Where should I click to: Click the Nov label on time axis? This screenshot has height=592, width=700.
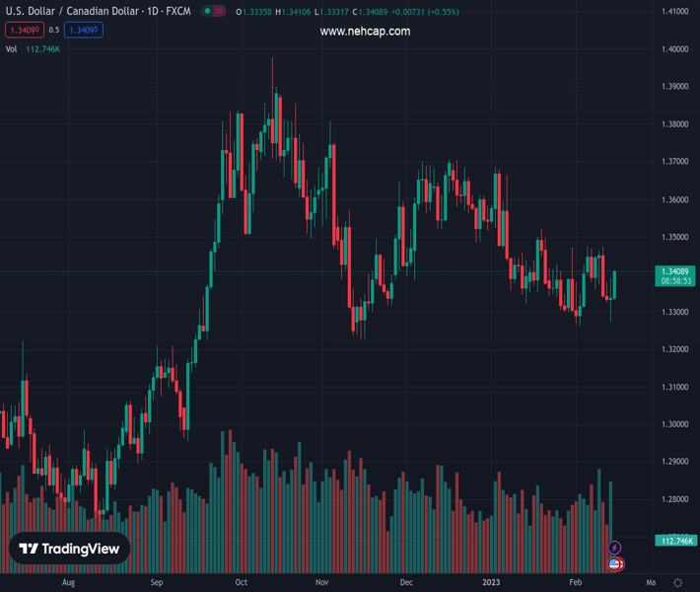(x=322, y=582)
